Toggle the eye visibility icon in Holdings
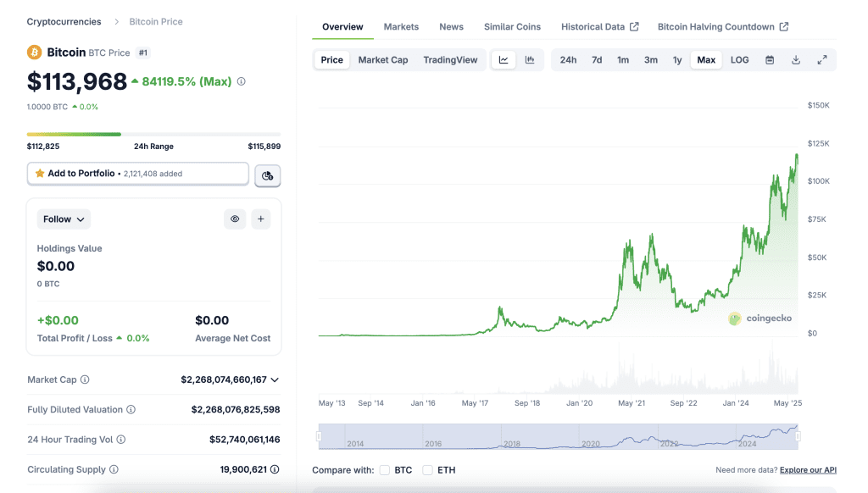The height and width of the screenshot is (493, 868). point(235,219)
